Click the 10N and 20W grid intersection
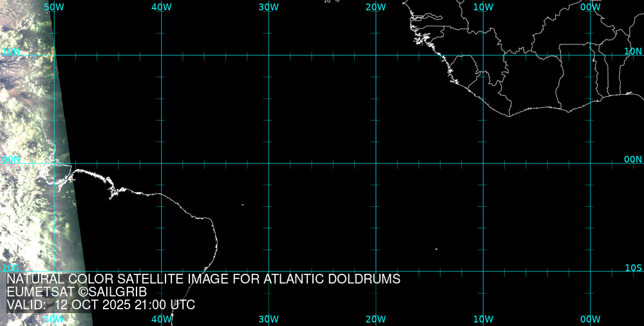644x326 pixels. coord(375,55)
